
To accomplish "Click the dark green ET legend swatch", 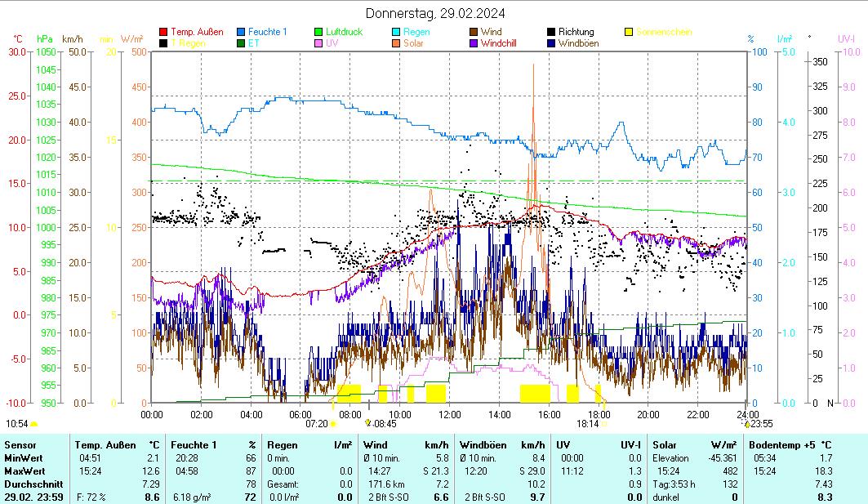I will pyautogui.click(x=241, y=43).
